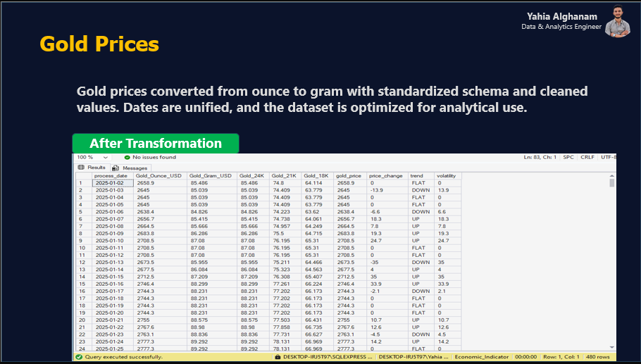This screenshot has width=641, height=364.
Task: Select the Gold_21K column header
Action: click(285, 176)
